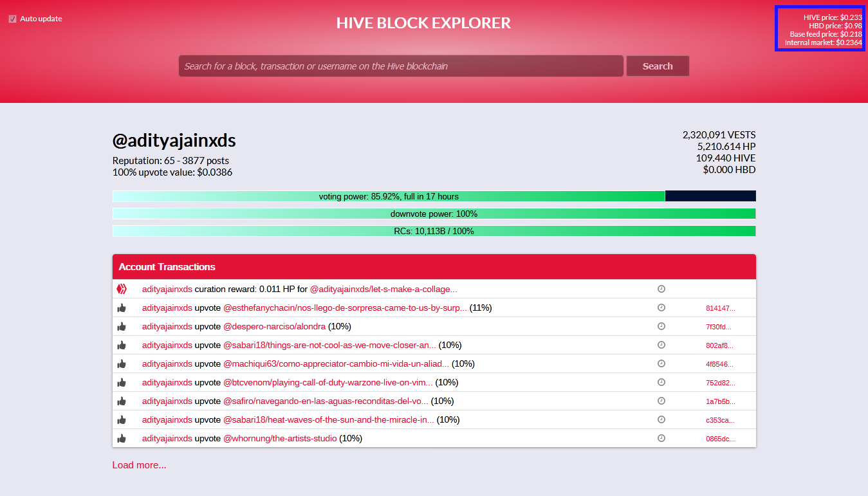
Task: Click the '$0.000 HBD' balance
Action: coord(729,170)
